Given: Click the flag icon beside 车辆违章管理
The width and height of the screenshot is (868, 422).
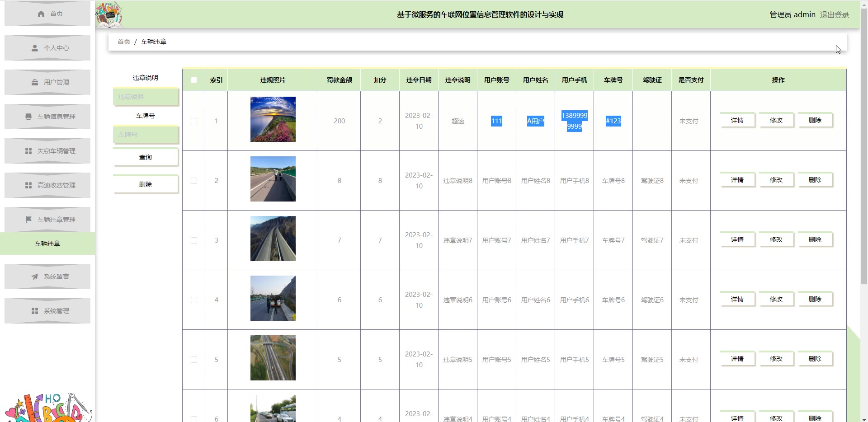Looking at the screenshot, I should click(x=28, y=220).
